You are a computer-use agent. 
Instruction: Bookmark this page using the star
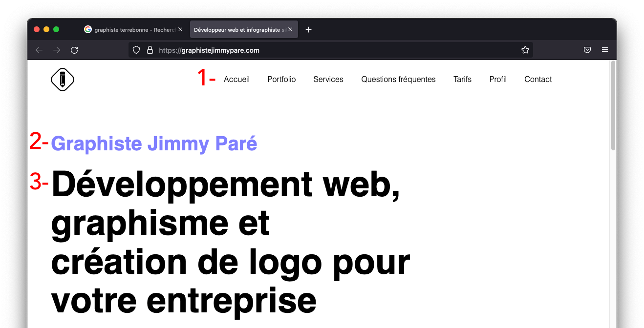(525, 49)
